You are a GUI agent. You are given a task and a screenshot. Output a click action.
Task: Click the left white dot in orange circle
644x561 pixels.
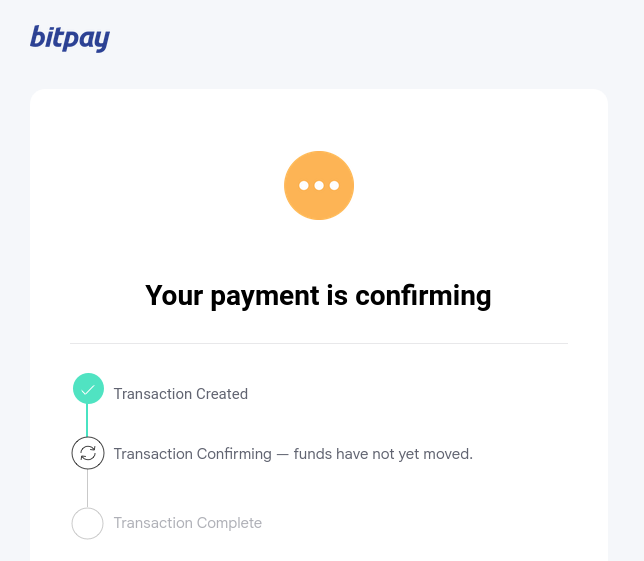coord(304,186)
